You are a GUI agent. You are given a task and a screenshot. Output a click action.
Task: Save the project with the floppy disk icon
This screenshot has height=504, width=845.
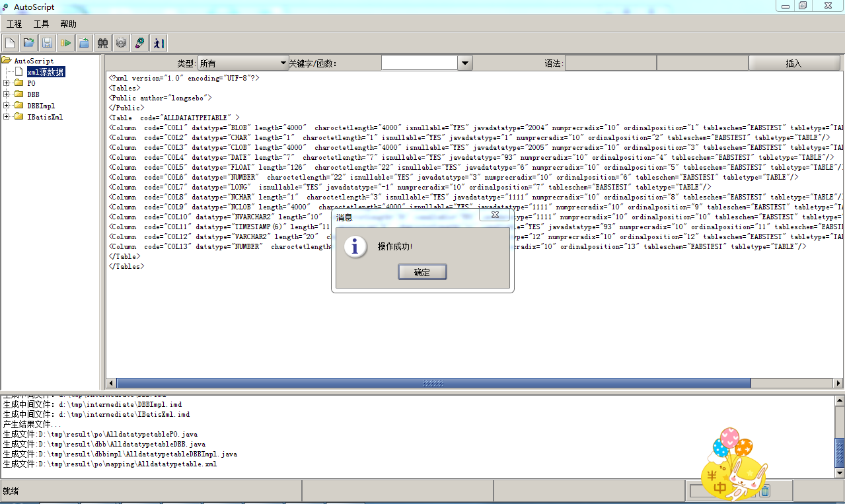(x=47, y=42)
